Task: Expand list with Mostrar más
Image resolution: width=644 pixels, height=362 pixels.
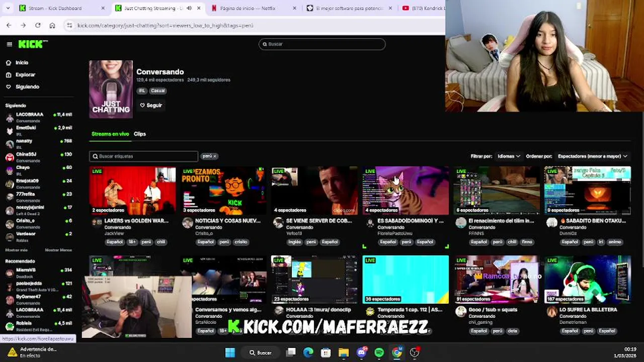Action: click(17, 250)
